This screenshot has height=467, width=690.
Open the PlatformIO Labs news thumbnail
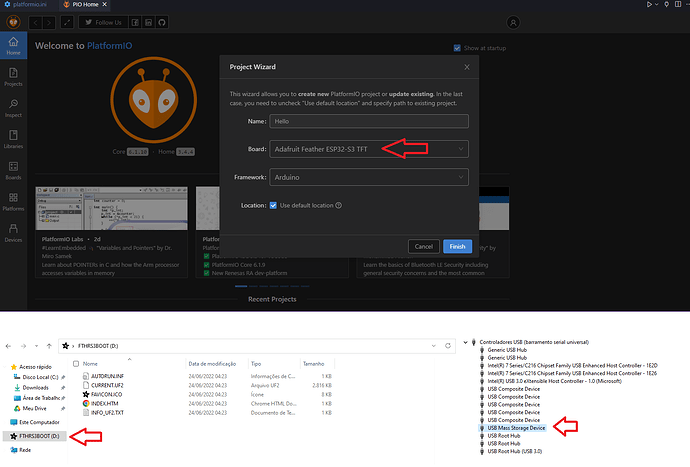click(x=111, y=208)
